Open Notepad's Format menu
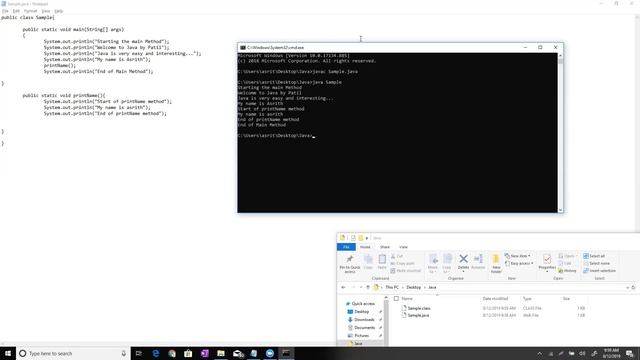 31,11
